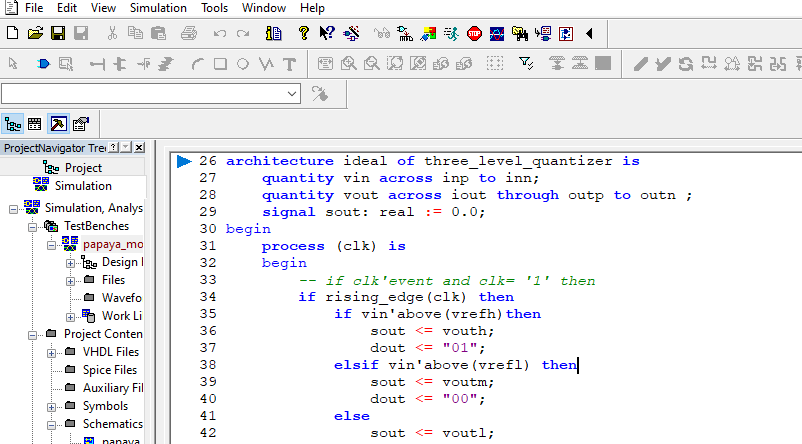Collapse toolbar with black left arrow
The image size is (802, 444).
click(589, 34)
